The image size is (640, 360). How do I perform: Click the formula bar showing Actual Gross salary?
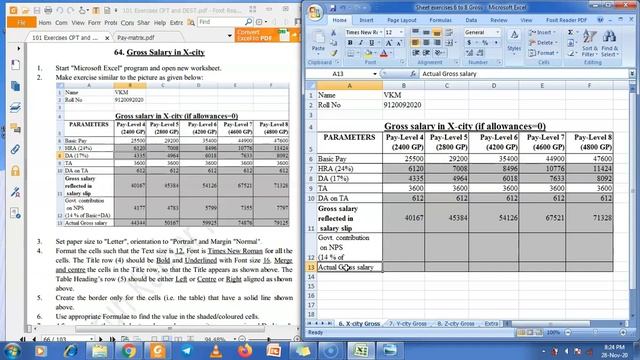coord(524,74)
